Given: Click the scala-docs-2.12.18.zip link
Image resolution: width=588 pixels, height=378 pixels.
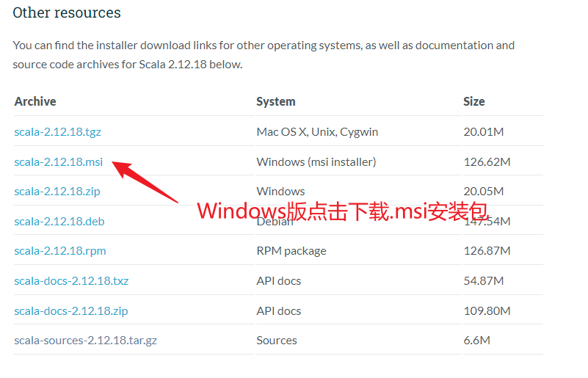Looking at the screenshot, I should click(x=71, y=310).
